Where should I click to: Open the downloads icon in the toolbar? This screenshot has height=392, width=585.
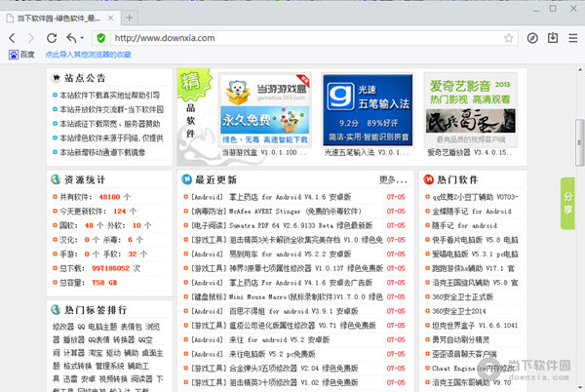pyautogui.click(x=552, y=38)
